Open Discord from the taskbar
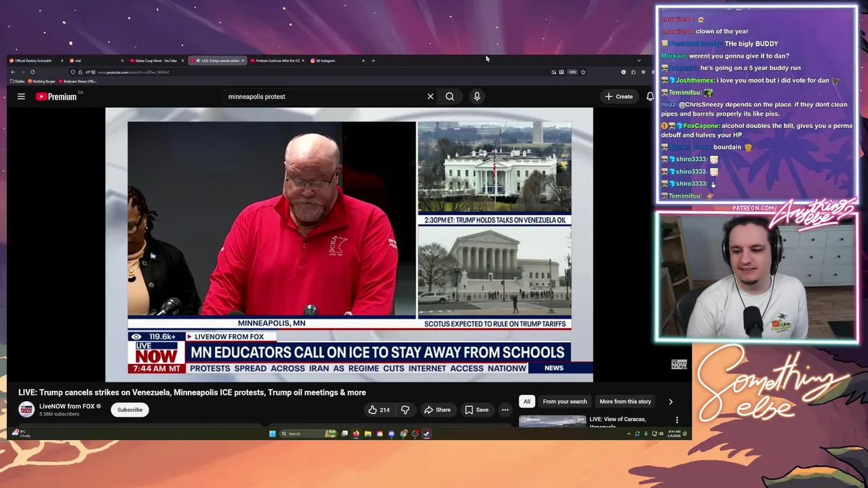Screen dimensions: 868x488 [x=391, y=434]
